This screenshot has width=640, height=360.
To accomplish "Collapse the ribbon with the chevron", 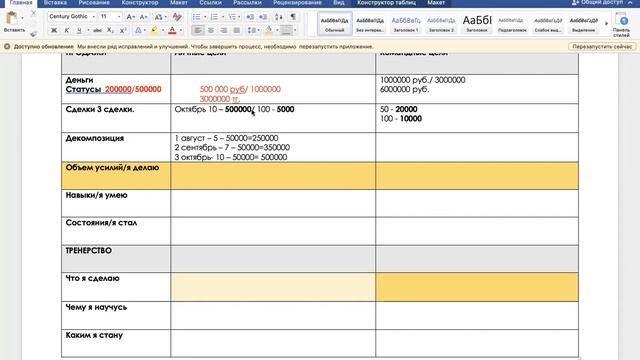I will (630, 2).
